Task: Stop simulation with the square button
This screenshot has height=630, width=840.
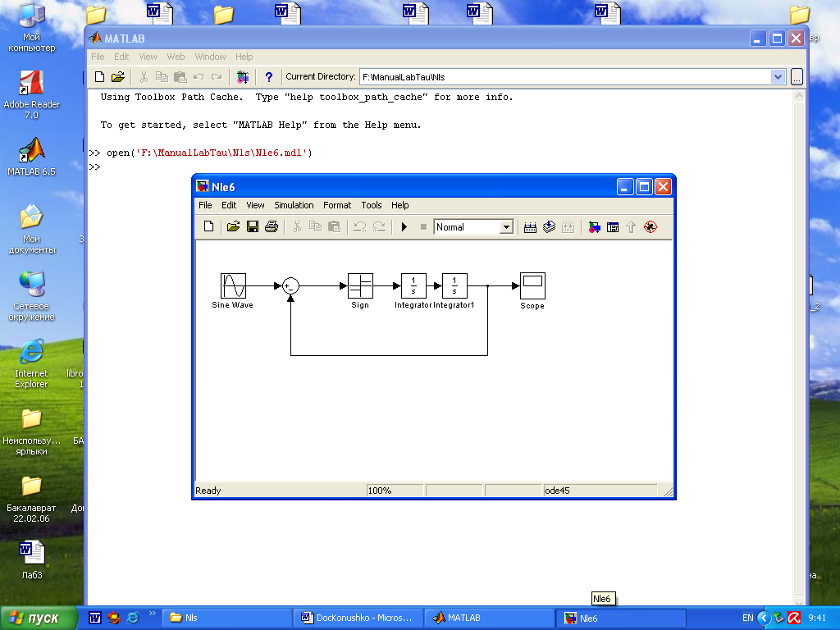Action: 423,226
